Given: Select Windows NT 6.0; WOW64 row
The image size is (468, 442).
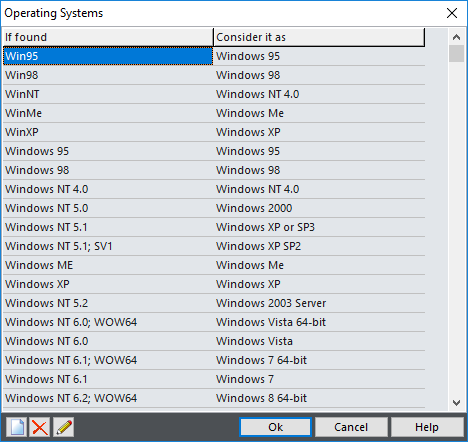Looking at the screenshot, I should tap(214, 322).
